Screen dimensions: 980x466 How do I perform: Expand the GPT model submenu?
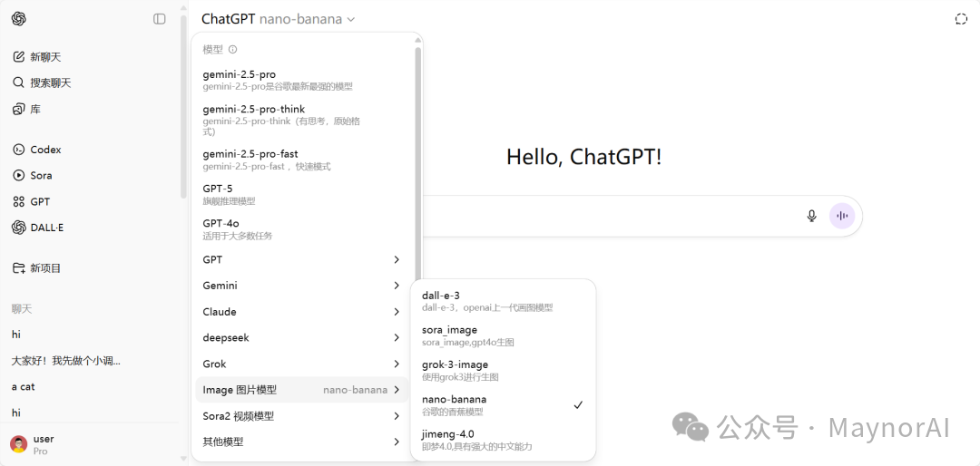[x=302, y=259]
